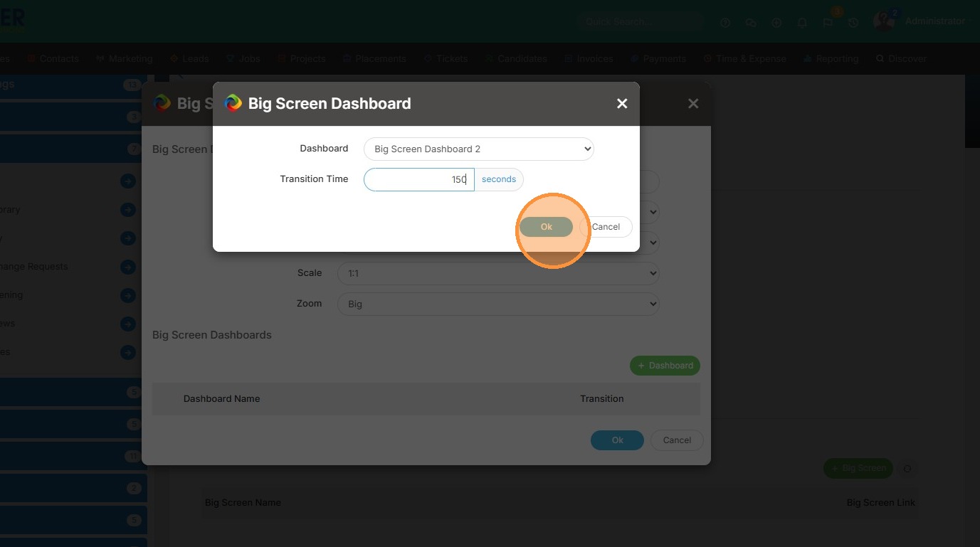The width and height of the screenshot is (980, 547).
Task: Open the help question-mark icon in header
Action: pos(725,23)
